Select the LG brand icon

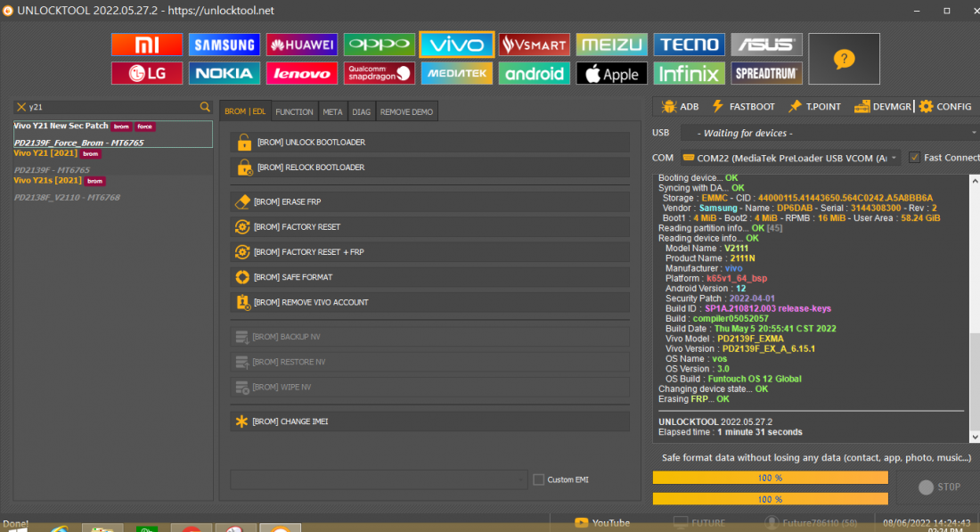point(147,73)
